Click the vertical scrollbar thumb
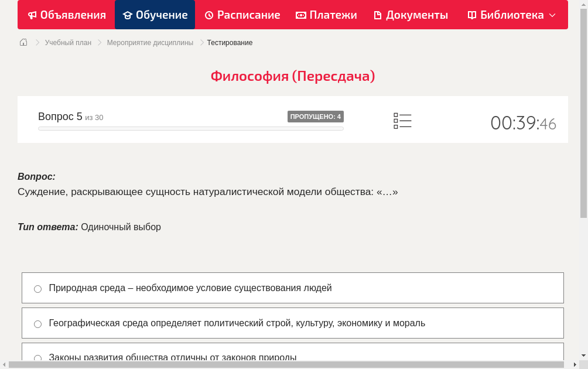The height and width of the screenshot is (369, 588). [x=583, y=113]
